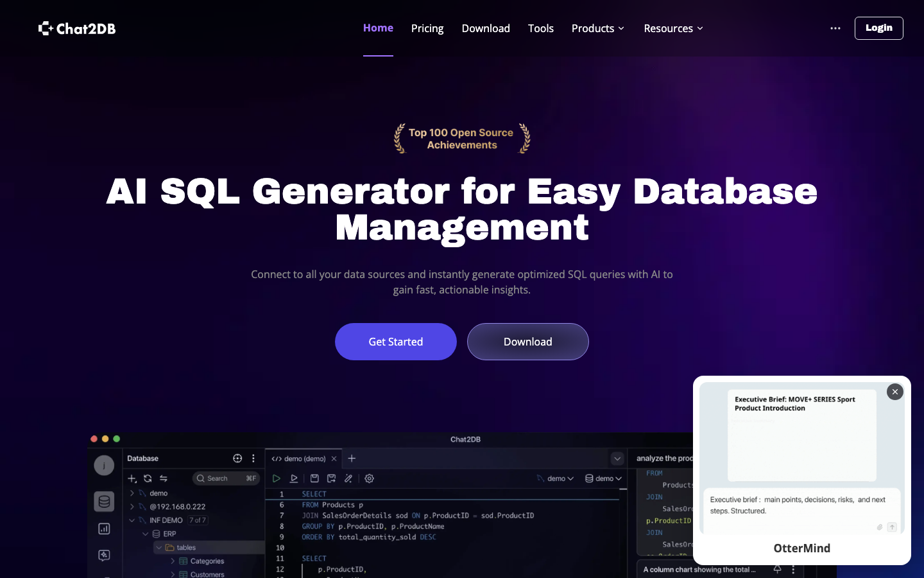Add a new editor tab with plus
The image size is (924, 578).
pos(352,459)
